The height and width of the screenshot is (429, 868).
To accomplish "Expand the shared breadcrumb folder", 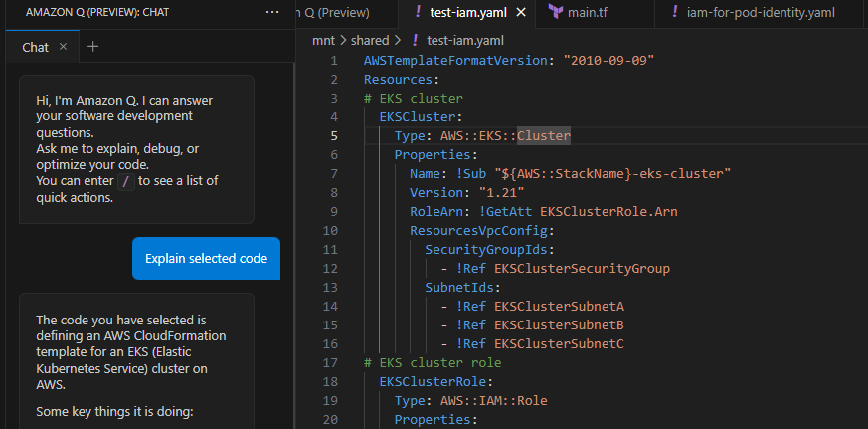I will 370,40.
